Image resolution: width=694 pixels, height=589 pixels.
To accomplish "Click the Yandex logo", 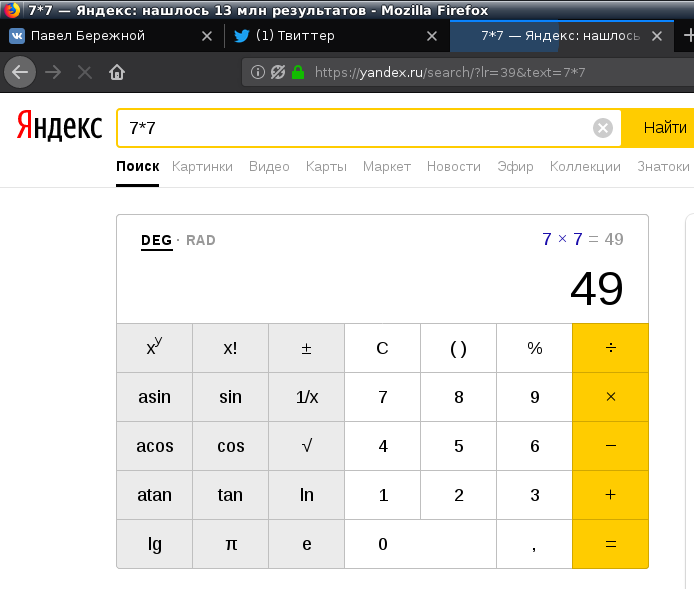I will (x=60, y=126).
